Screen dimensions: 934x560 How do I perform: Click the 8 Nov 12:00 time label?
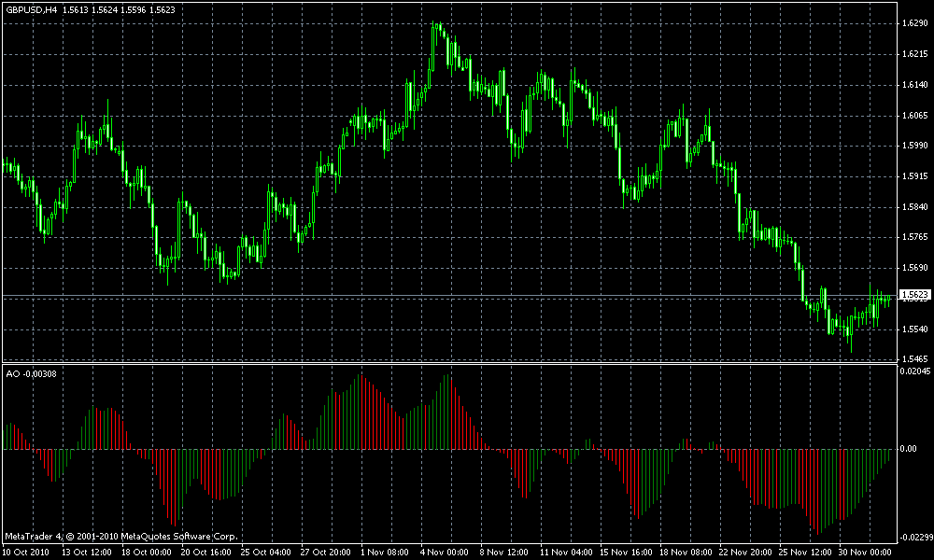(504, 553)
